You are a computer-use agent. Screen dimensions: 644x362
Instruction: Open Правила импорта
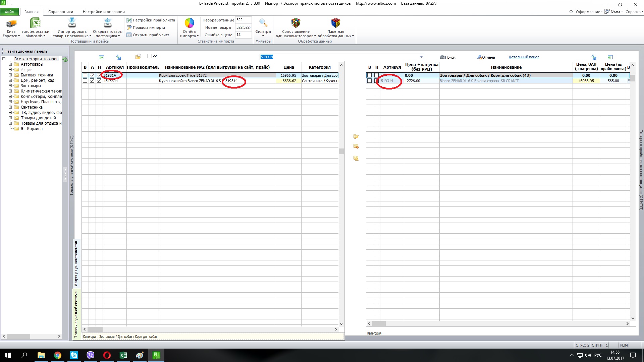[146, 27]
